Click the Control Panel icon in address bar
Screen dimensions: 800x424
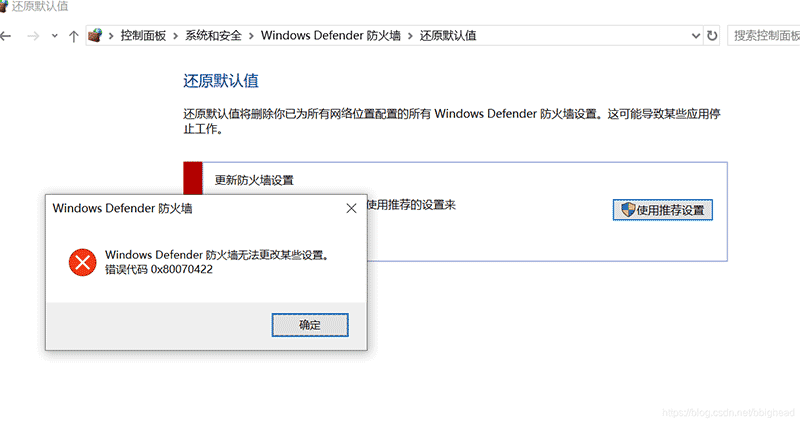pyautogui.click(x=95, y=35)
